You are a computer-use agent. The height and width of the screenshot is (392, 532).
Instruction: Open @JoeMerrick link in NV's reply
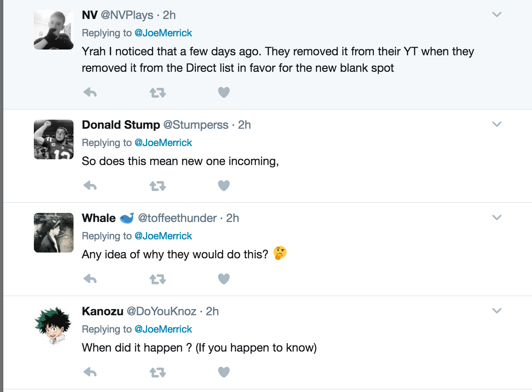[163, 33]
